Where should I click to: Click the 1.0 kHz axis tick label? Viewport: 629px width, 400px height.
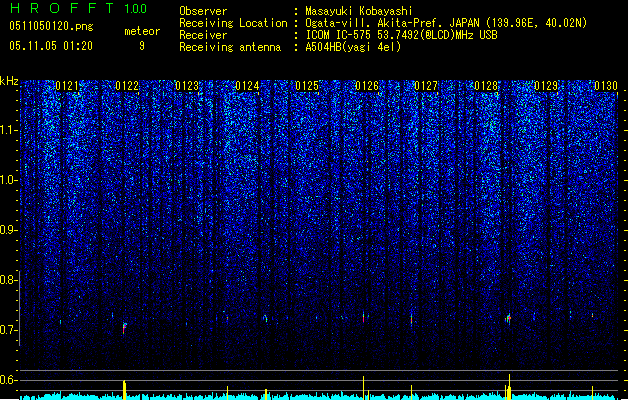[x=9, y=181]
